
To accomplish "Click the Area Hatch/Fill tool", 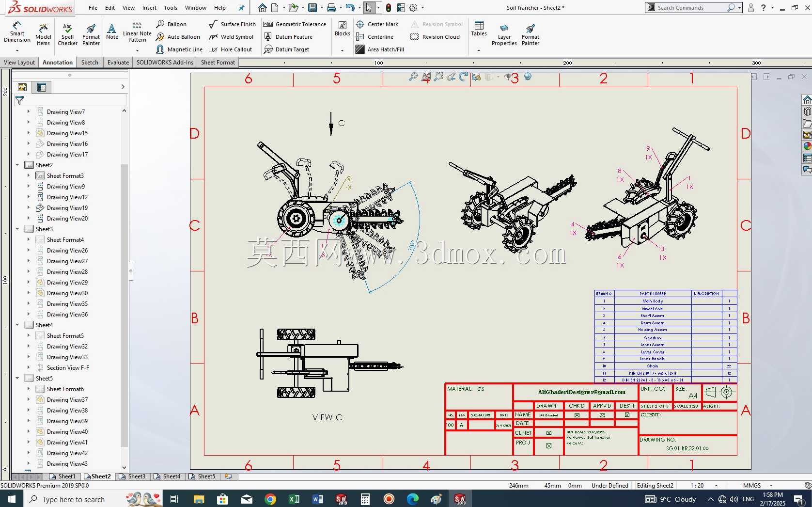I will pos(380,49).
